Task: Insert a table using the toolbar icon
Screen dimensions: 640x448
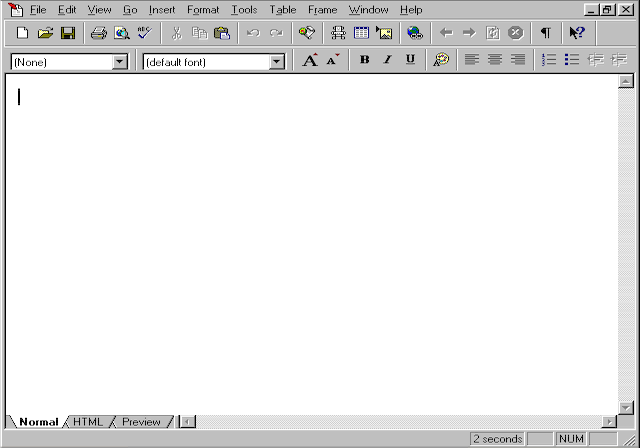Action: pos(361,33)
